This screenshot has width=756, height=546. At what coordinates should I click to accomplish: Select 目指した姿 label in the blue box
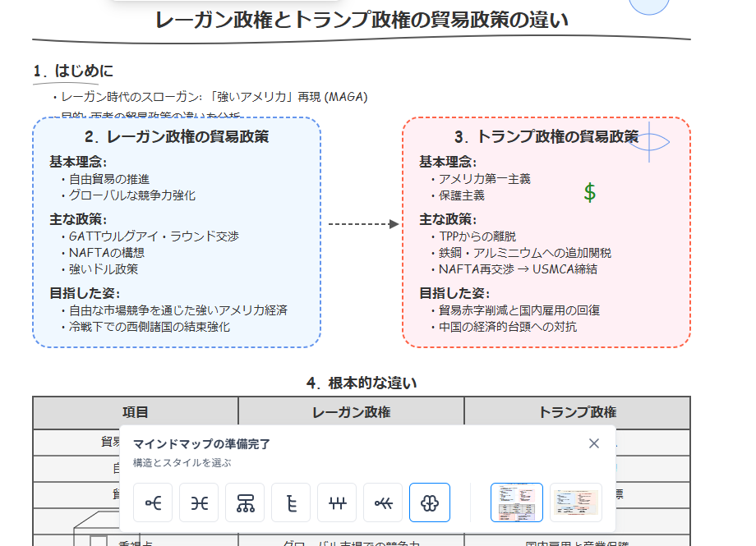click(85, 293)
